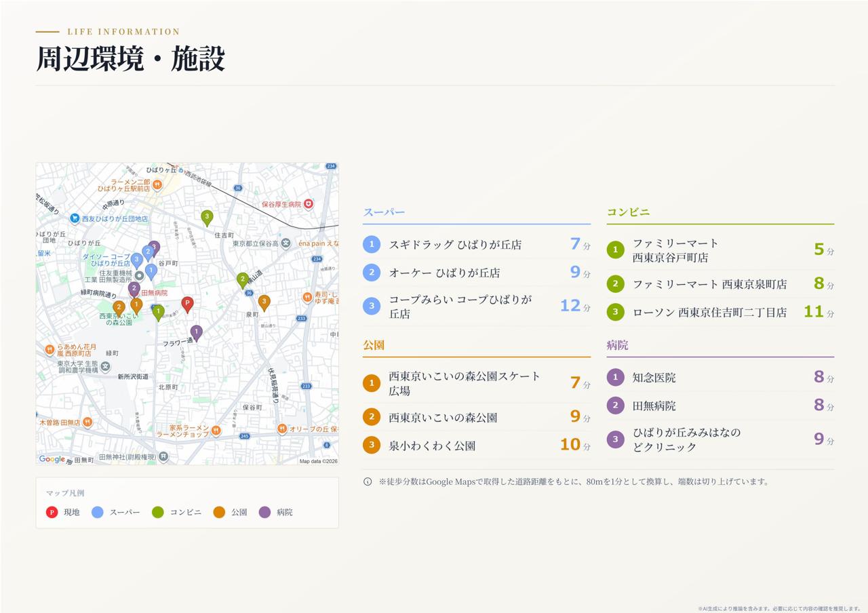Click the 周辺環境・施設 page title
Screen dimensions: 868x613
point(130,59)
